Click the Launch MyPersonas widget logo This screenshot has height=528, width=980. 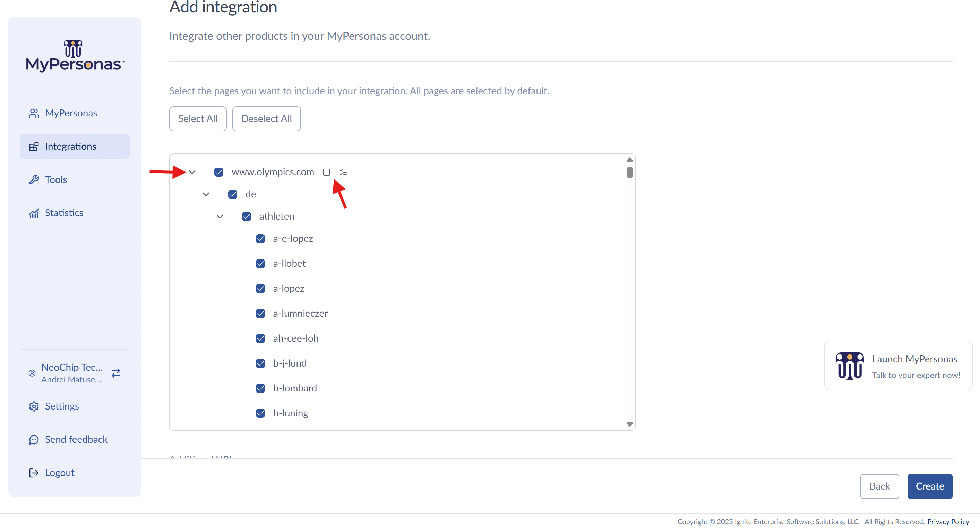850,366
